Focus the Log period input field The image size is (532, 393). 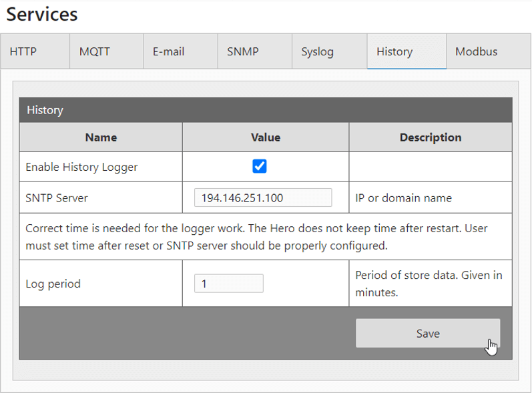[x=228, y=284]
